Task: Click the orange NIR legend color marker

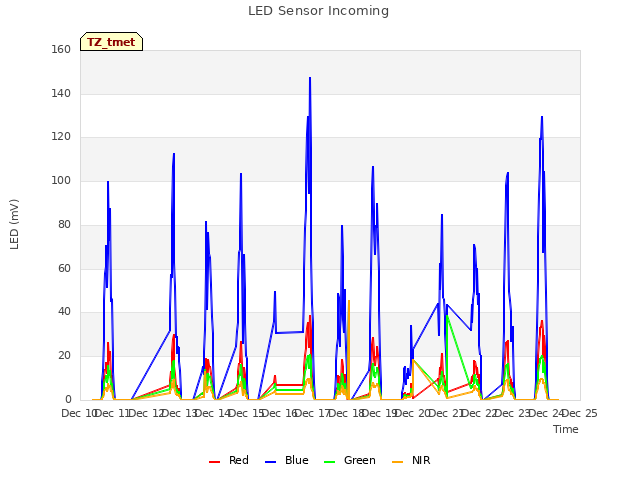Action: tap(397, 462)
